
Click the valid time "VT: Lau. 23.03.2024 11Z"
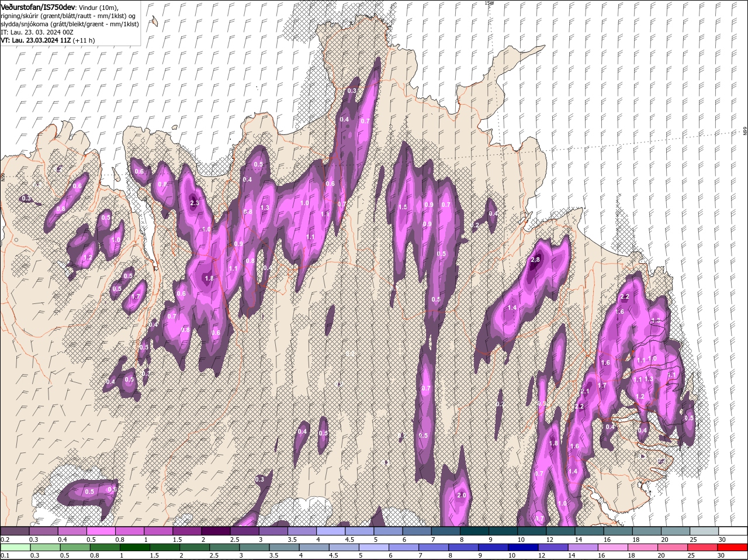pyautogui.click(x=36, y=40)
